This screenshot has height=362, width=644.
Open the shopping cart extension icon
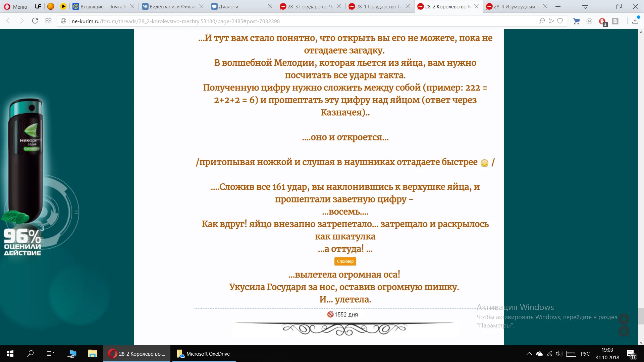point(576,21)
